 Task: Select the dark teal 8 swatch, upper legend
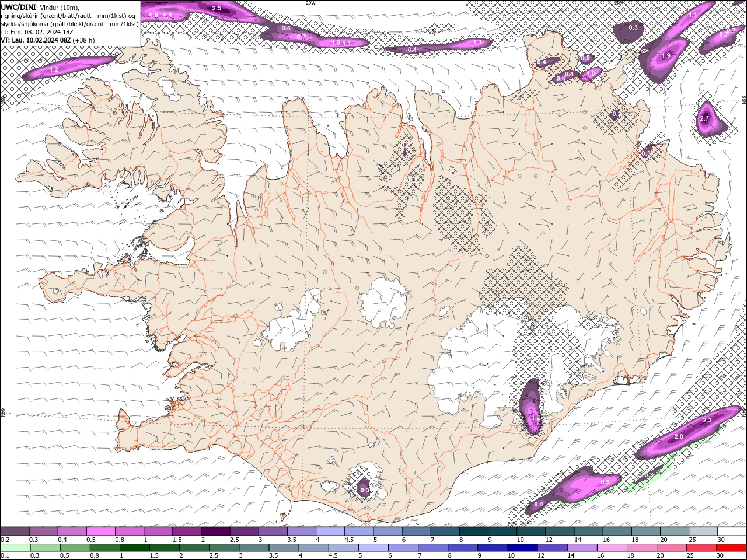(x=474, y=531)
